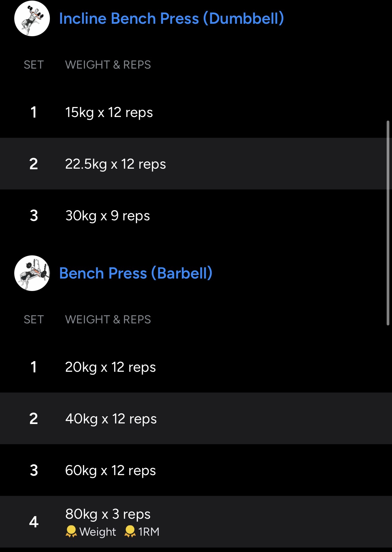Viewport: 392px width, 552px height.
Task: Click the Weight record label text
Action: (98, 532)
